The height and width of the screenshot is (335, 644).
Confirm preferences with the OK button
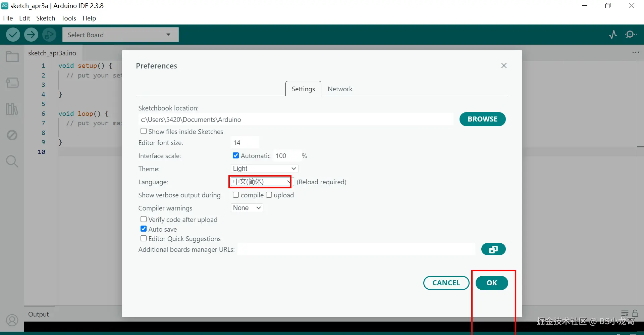click(x=492, y=283)
